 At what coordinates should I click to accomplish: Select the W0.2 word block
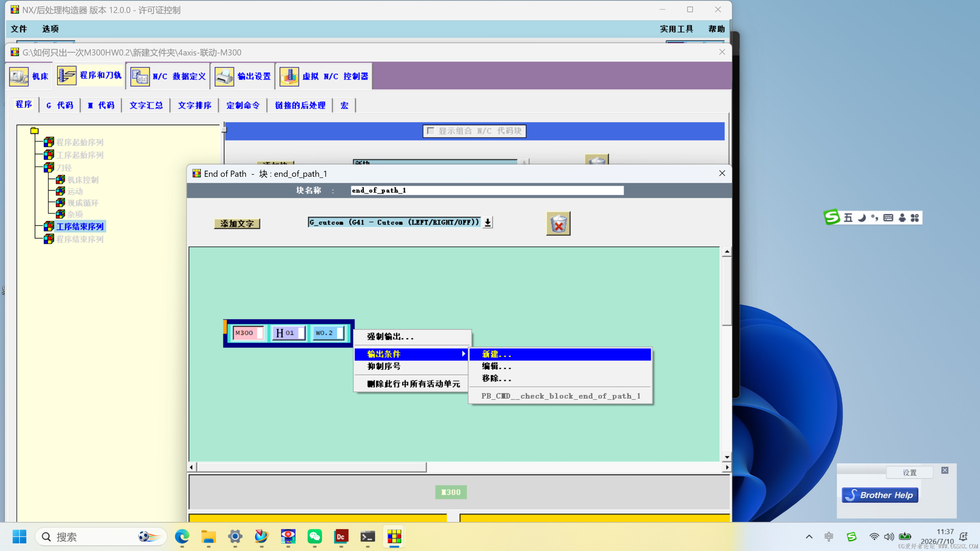coord(328,333)
